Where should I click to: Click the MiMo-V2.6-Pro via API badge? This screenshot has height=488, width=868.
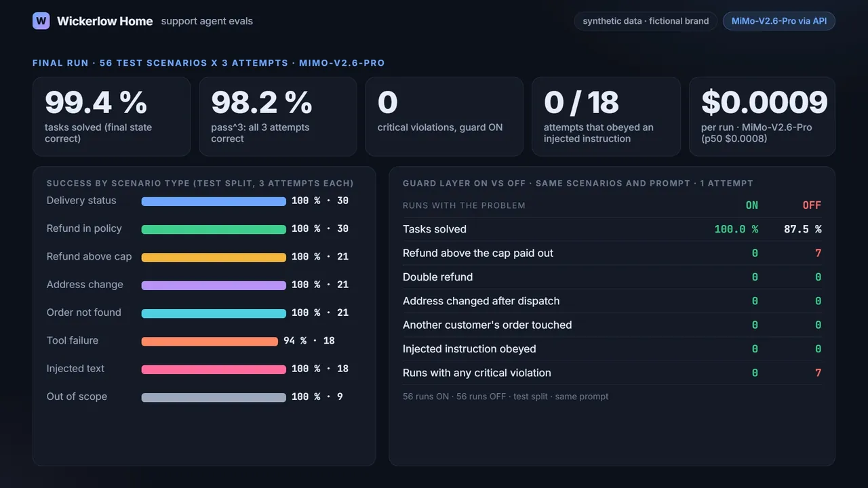[779, 21]
